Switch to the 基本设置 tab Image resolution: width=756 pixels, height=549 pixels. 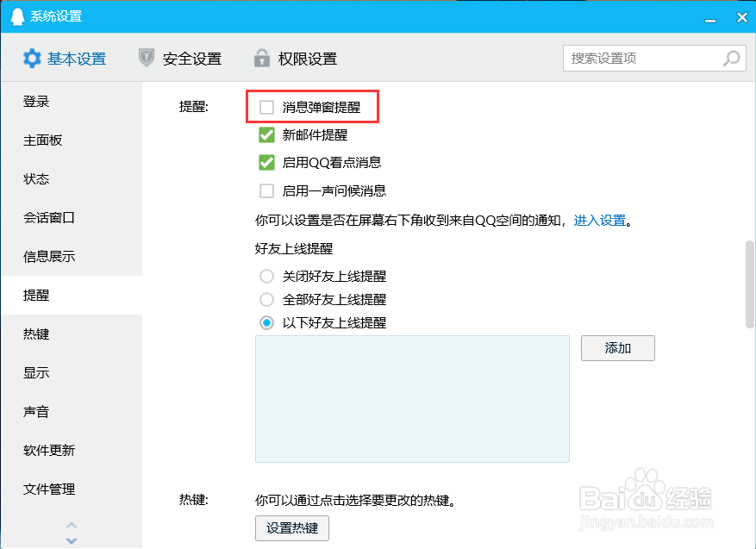click(65, 59)
